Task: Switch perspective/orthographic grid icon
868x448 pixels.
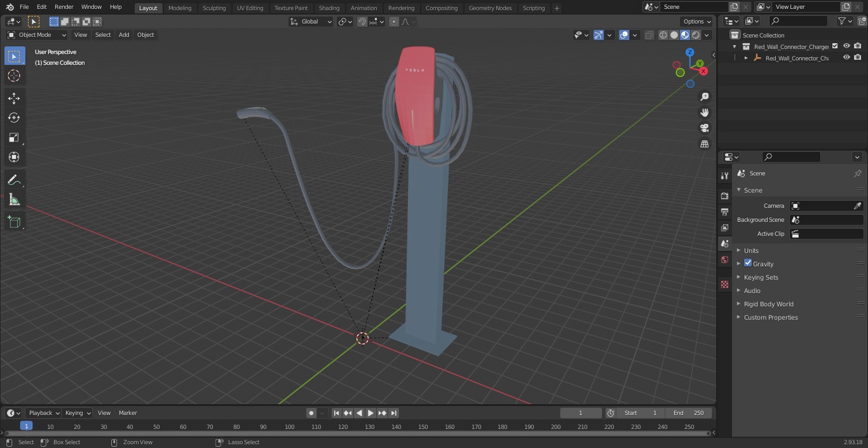Action: tap(705, 144)
